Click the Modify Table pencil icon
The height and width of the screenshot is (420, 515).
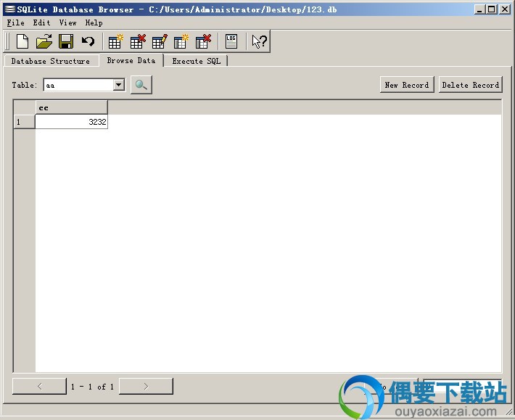(160, 41)
